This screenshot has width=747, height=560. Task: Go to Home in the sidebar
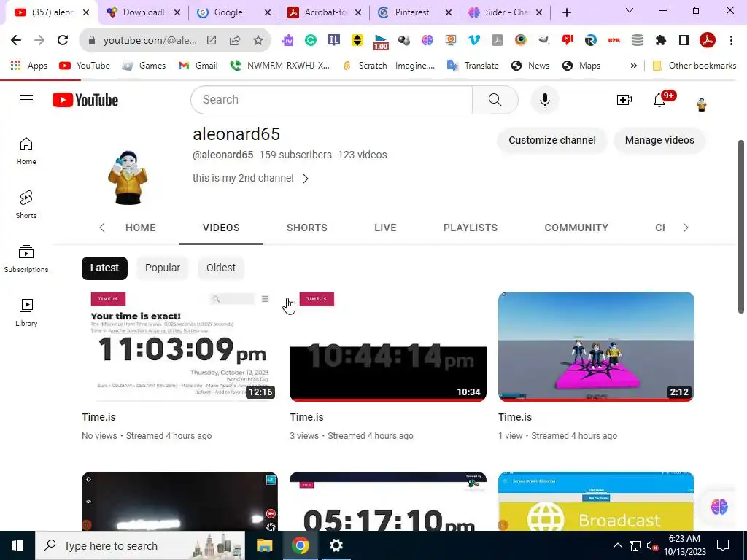[x=26, y=151]
